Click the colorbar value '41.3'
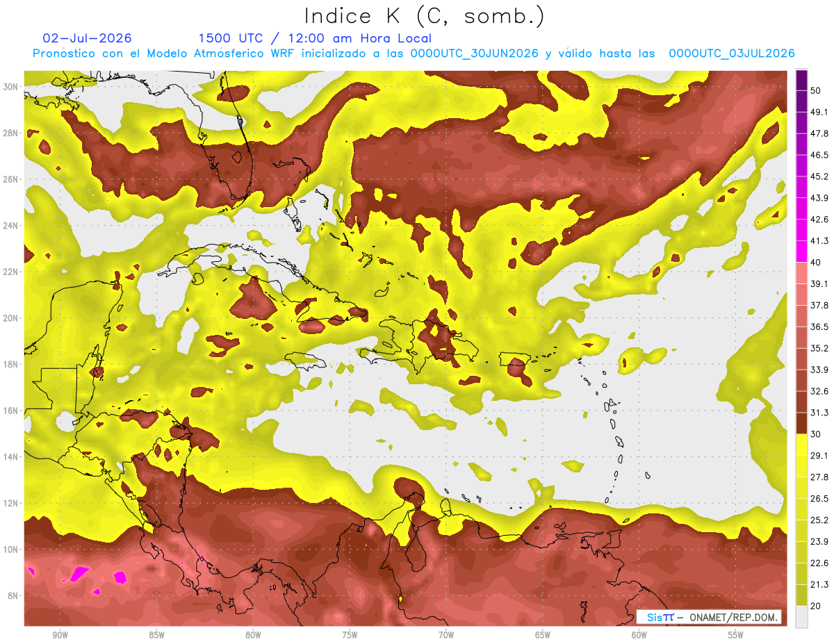 819,241
